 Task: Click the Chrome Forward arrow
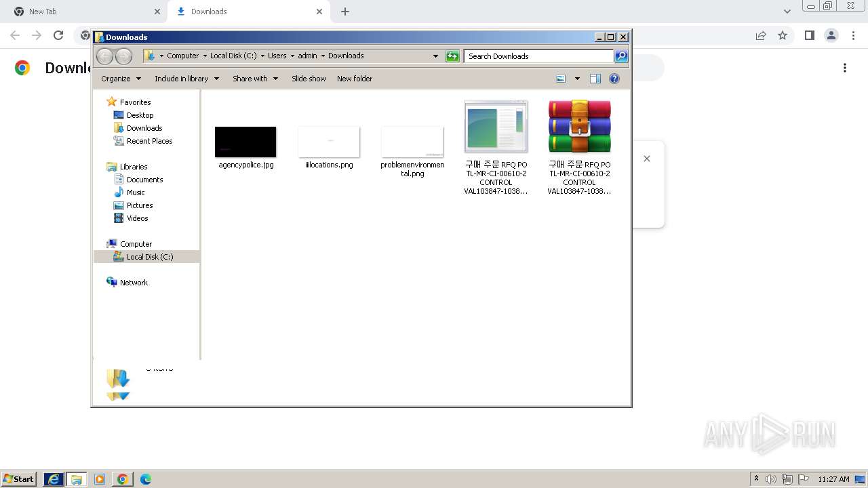(x=37, y=35)
